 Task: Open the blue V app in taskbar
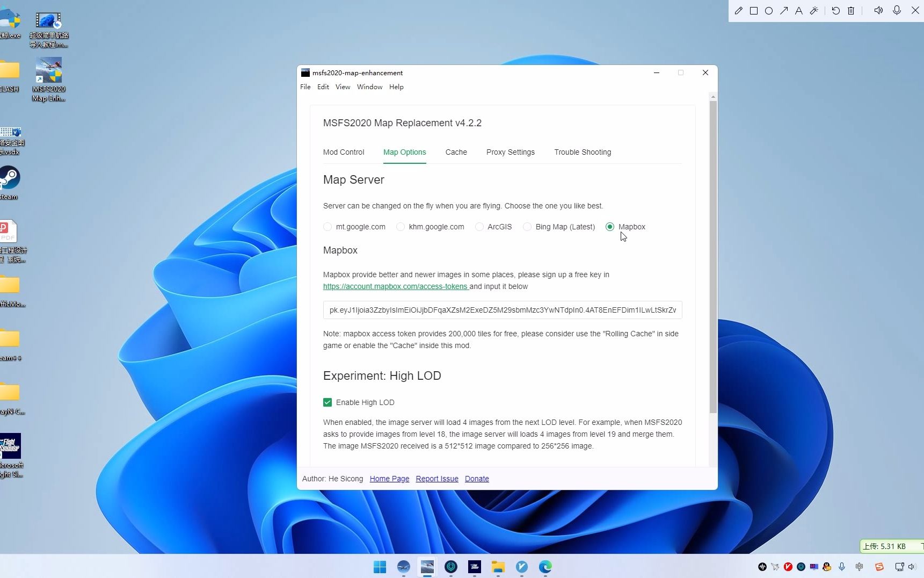click(521, 567)
